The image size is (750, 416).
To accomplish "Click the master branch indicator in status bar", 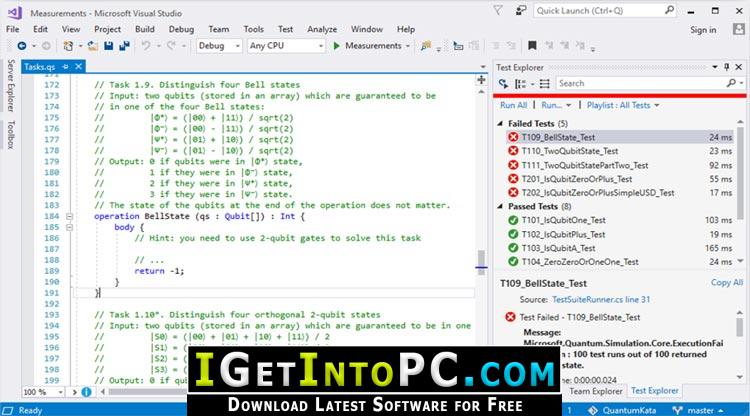I will click(698, 410).
